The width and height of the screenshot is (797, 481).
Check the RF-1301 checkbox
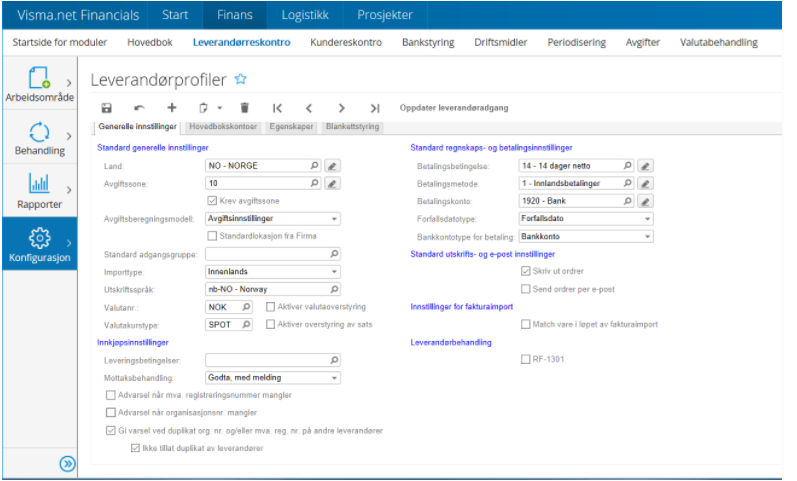(x=526, y=359)
